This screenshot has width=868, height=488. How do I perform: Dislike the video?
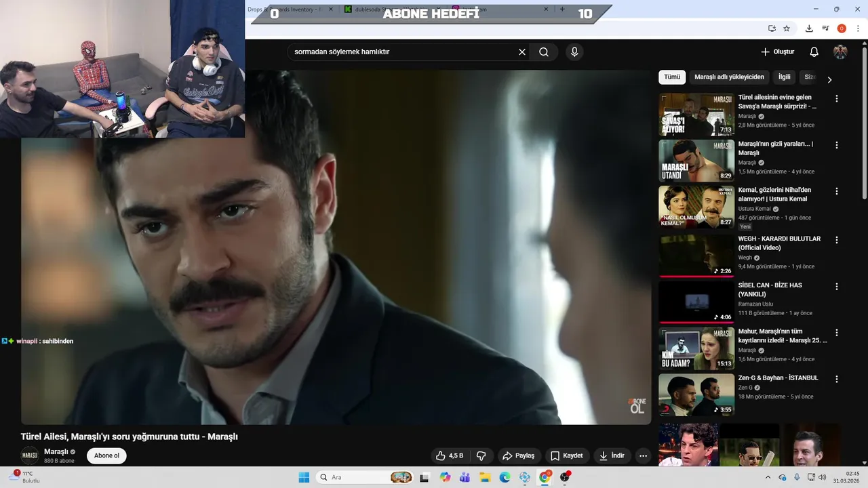point(481,455)
